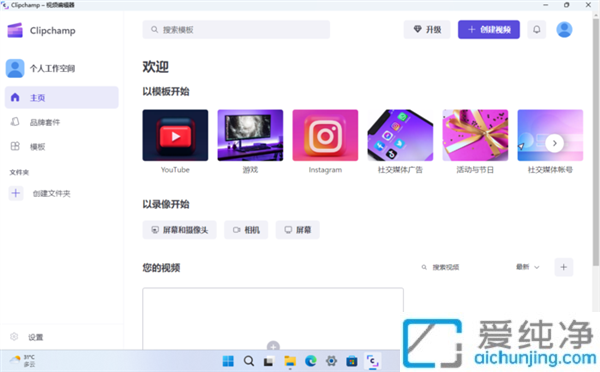Click the plus icon for 创建文件夹
Image resolution: width=600 pixels, height=372 pixels.
pos(16,193)
